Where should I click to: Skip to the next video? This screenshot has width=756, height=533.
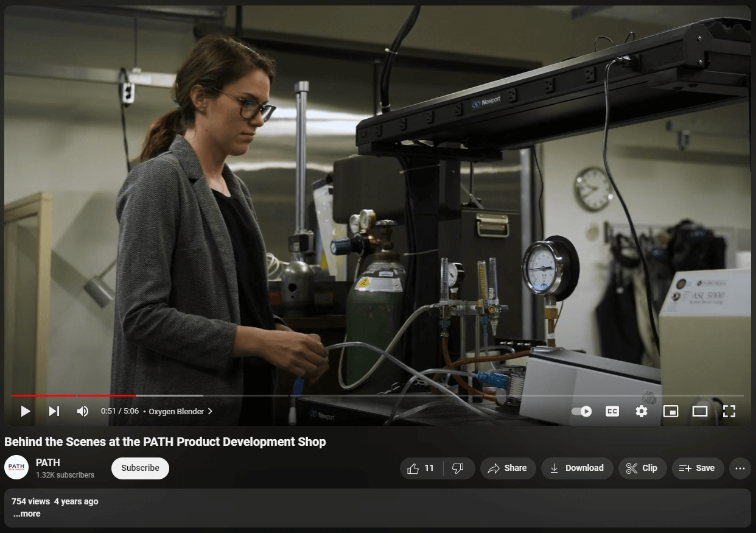pyautogui.click(x=54, y=411)
